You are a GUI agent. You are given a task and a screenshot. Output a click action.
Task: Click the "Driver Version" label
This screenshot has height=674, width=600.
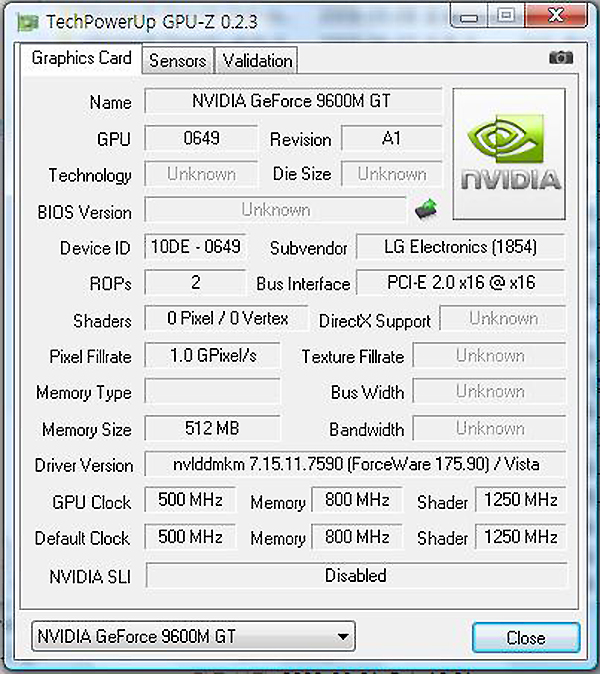(x=84, y=466)
